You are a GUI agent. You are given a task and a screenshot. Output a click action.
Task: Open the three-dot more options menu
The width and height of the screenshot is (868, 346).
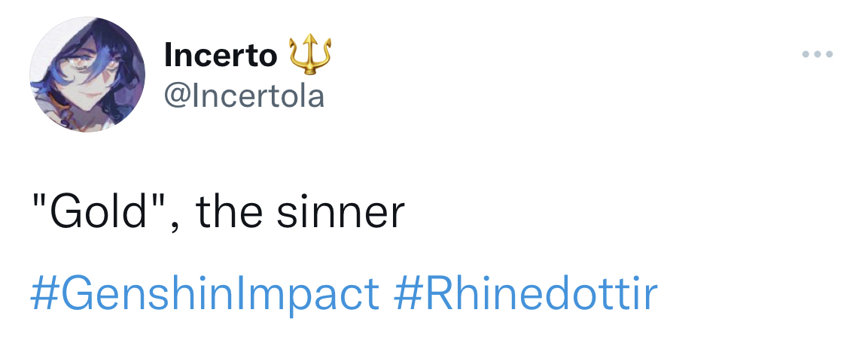pyautogui.click(x=818, y=54)
